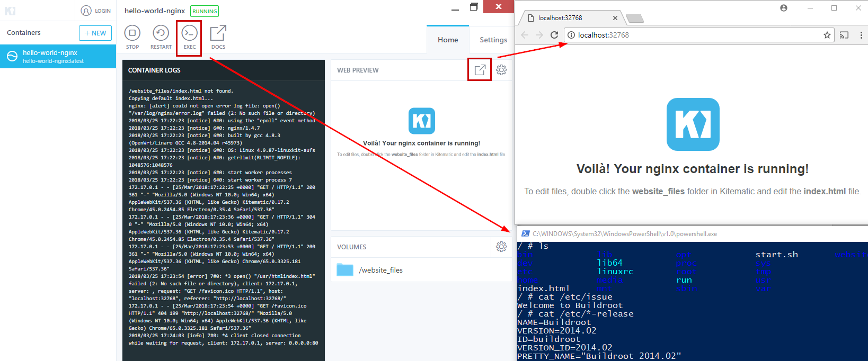
Task: Bookmark this page with star icon
Action: (x=827, y=35)
